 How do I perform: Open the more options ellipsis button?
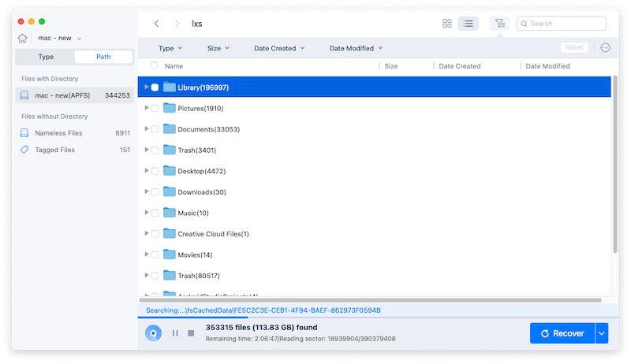(x=605, y=48)
